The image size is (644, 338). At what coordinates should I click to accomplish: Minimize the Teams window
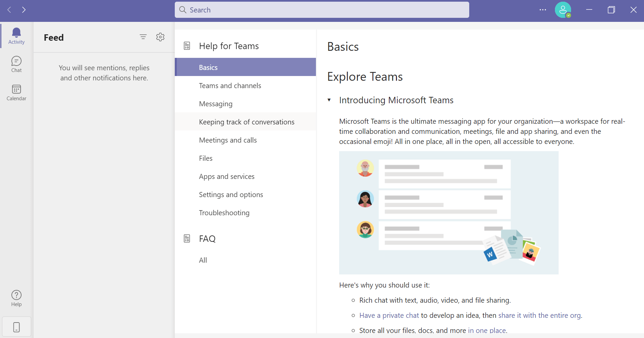tap(589, 10)
